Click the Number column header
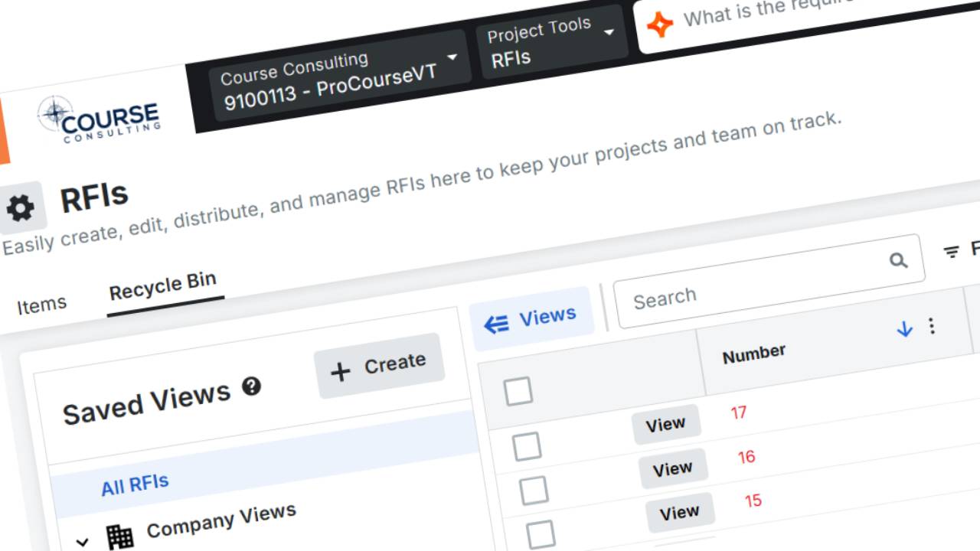 click(754, 354)
